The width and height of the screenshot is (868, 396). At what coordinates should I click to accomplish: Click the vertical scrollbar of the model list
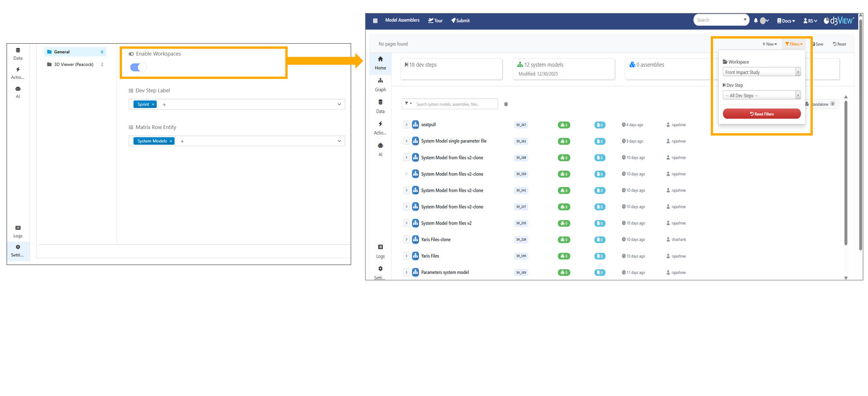846,172
